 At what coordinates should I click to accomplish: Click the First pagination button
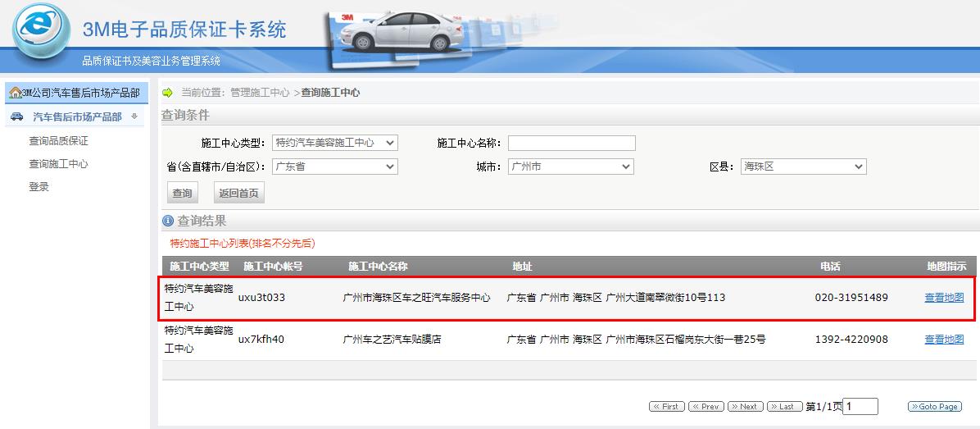667,407
